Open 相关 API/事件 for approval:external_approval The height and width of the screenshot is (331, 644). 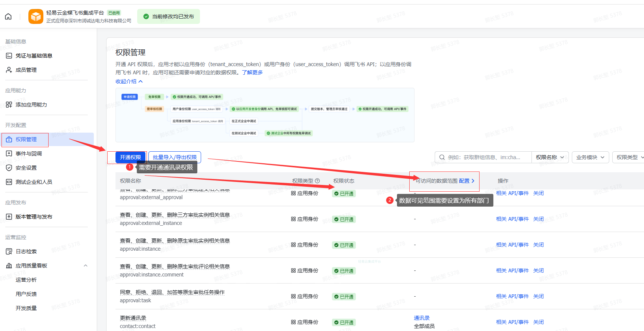click(x=512, y=193)
